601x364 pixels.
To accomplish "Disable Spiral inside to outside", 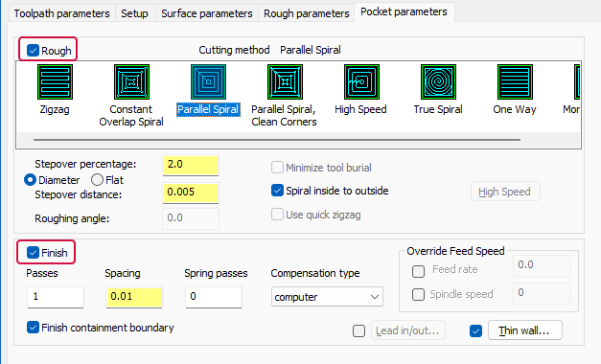I will click(x=277, y=191).
